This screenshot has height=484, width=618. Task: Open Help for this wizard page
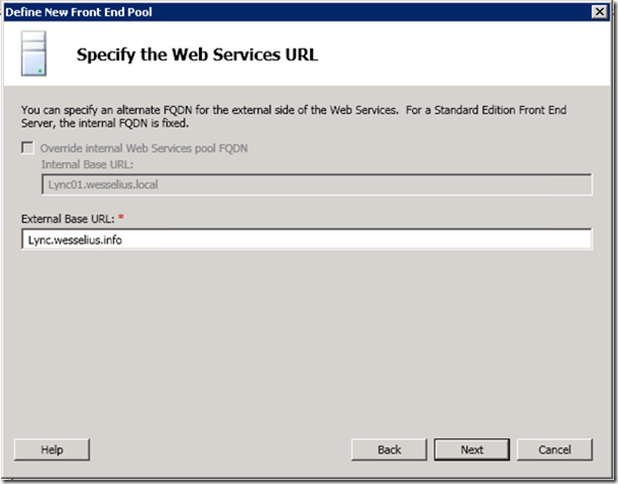52,449
